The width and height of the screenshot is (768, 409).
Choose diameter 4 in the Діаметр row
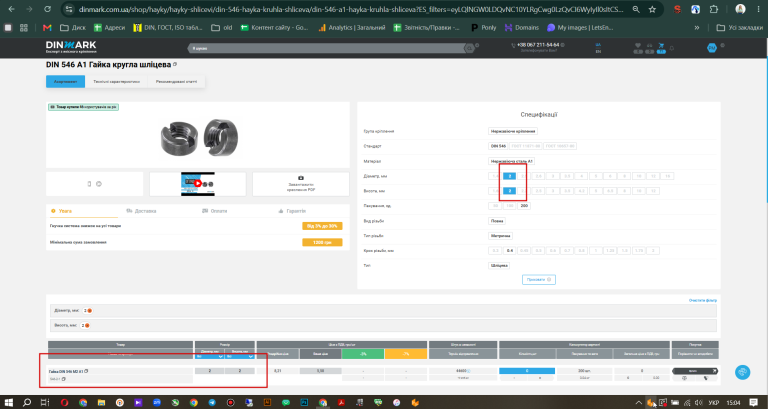coord(581,176)
